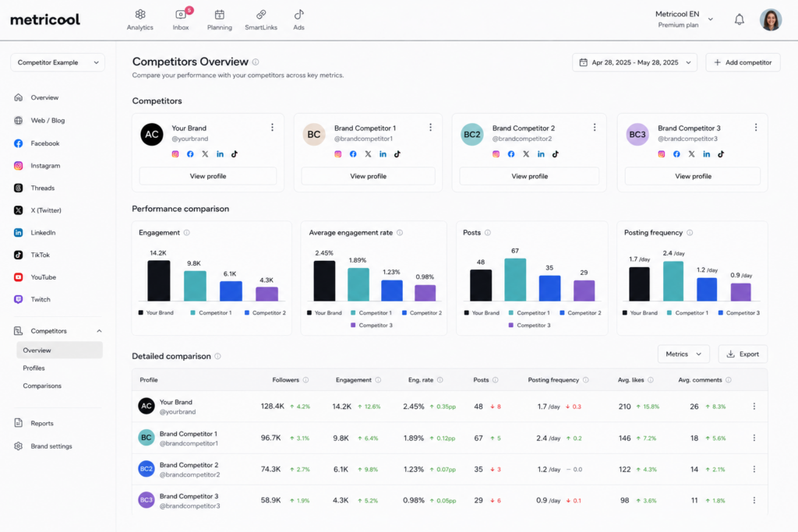Open the date range picker
Screen dimensions: 798x532
pos(634,62)
